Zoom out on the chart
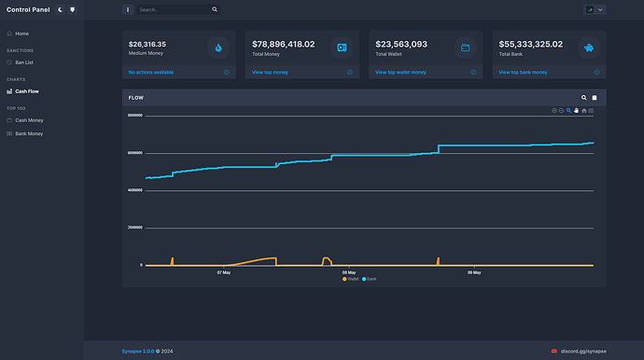The image size is (644, 360). 561,110
